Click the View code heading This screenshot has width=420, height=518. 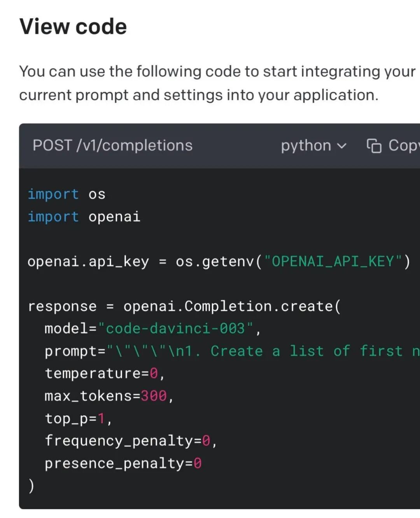pos(73,26)
